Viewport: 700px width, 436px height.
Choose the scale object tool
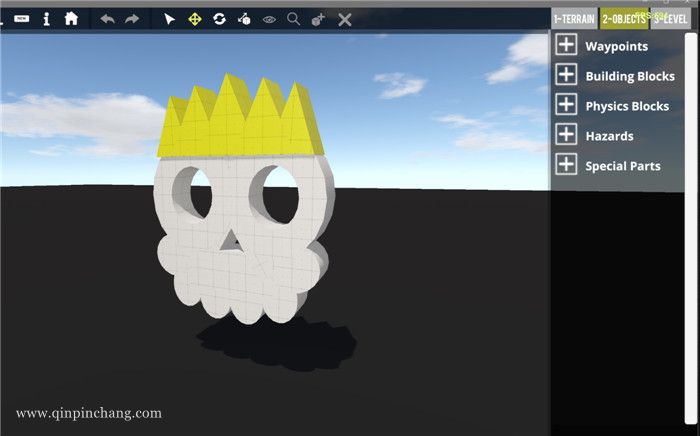[244, 19]
